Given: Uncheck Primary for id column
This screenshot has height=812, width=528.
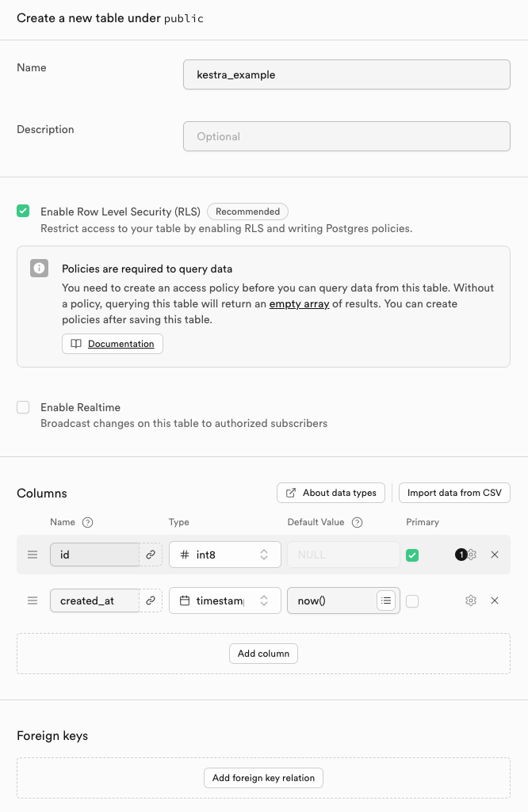Looking at the screenshot, I should click(x=412, y=555).
